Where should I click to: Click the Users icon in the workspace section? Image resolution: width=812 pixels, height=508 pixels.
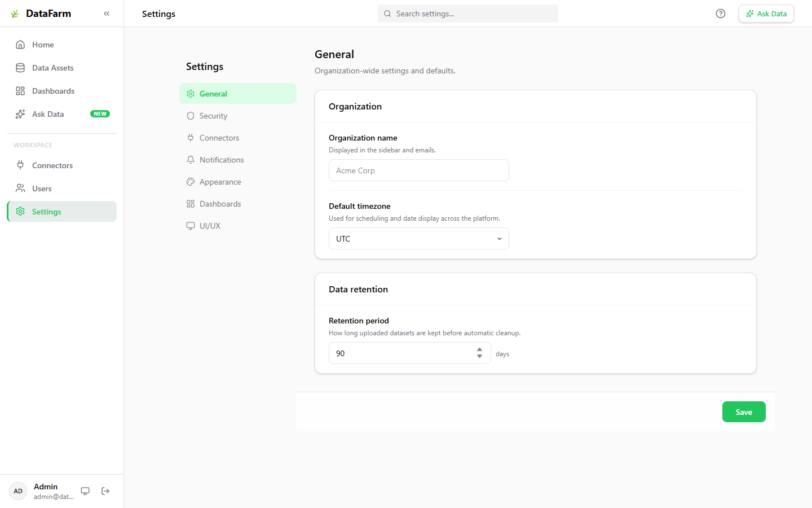pyautogui.click(x=20, y=188)
